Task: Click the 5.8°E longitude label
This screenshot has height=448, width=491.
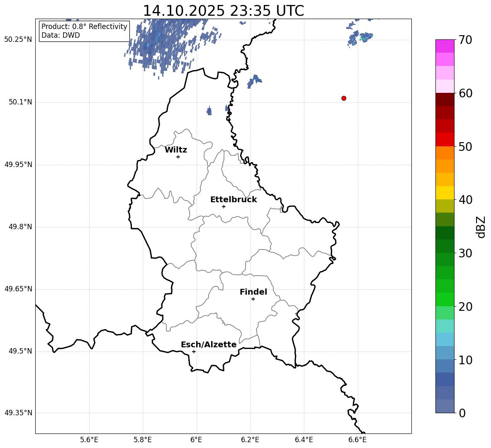Action: pos(143,440)
